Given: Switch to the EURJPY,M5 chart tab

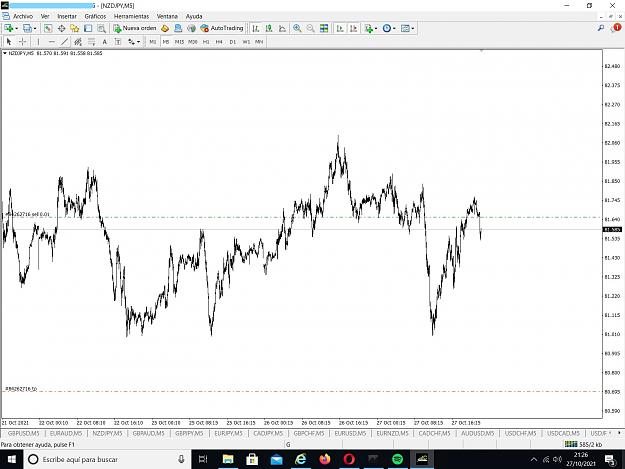Looking at the screenshot, I should 229,433.
